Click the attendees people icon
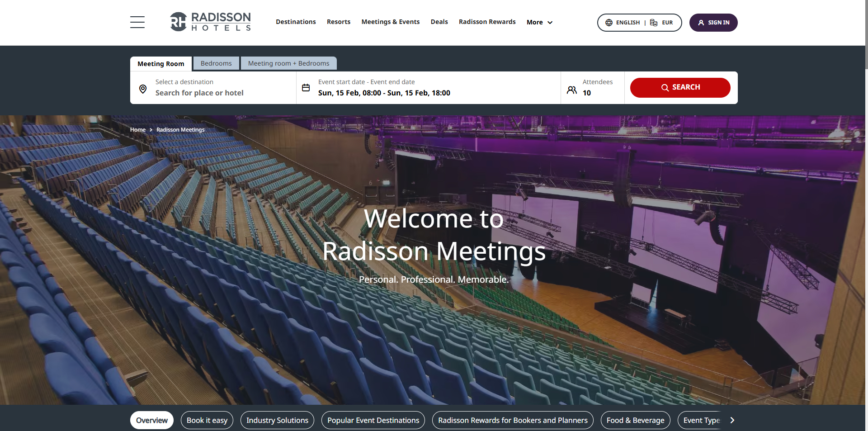The image size is (868, 431). tap(571, 90)
